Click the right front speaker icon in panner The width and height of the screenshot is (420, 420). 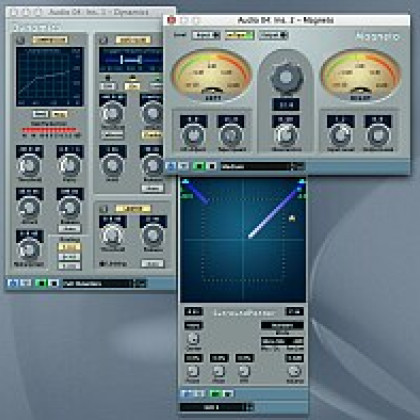coord(301,182)
